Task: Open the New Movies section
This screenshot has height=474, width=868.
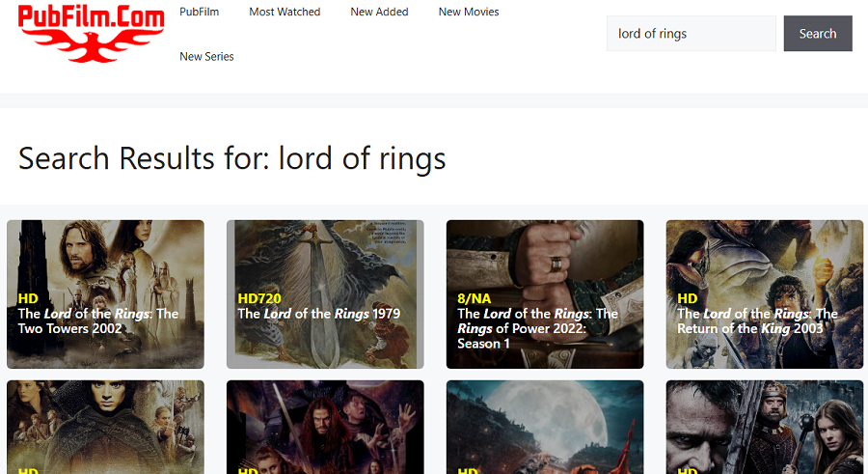Action: pyautogui.click(x=469, y=12)
